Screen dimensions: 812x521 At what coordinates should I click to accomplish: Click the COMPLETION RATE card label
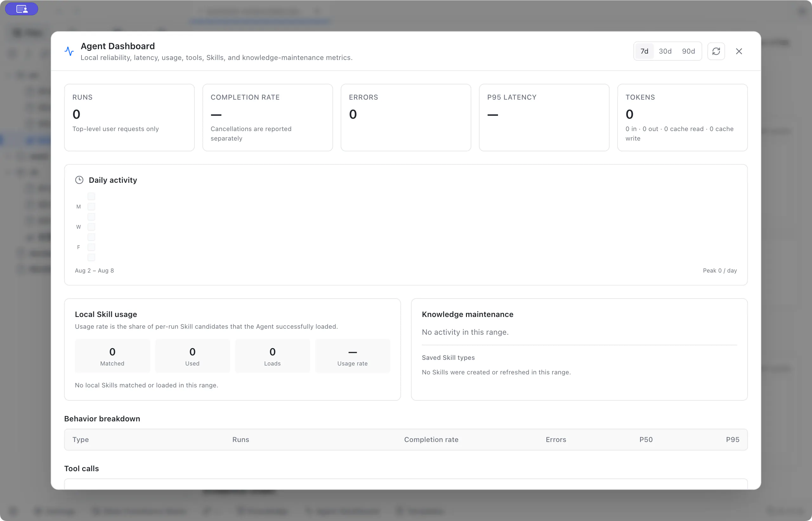245,97
